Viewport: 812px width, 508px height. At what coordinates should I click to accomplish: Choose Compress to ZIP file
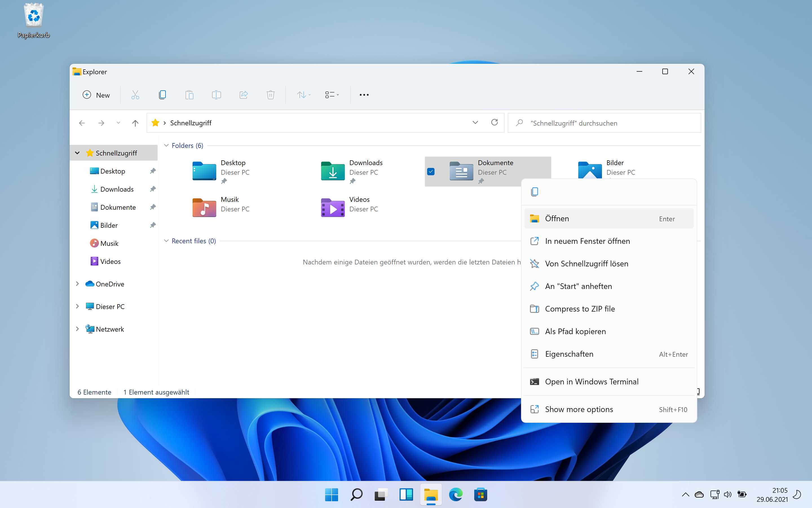[x=609, y=309]
